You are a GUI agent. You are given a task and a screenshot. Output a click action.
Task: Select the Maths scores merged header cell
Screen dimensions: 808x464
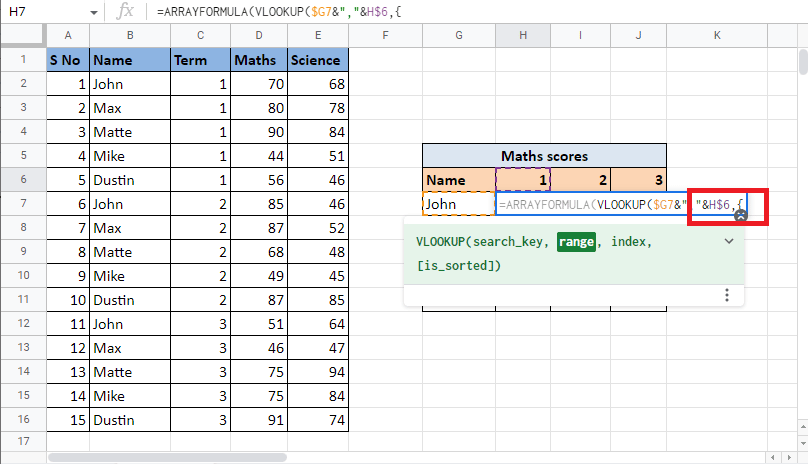[x=544, y=156]
